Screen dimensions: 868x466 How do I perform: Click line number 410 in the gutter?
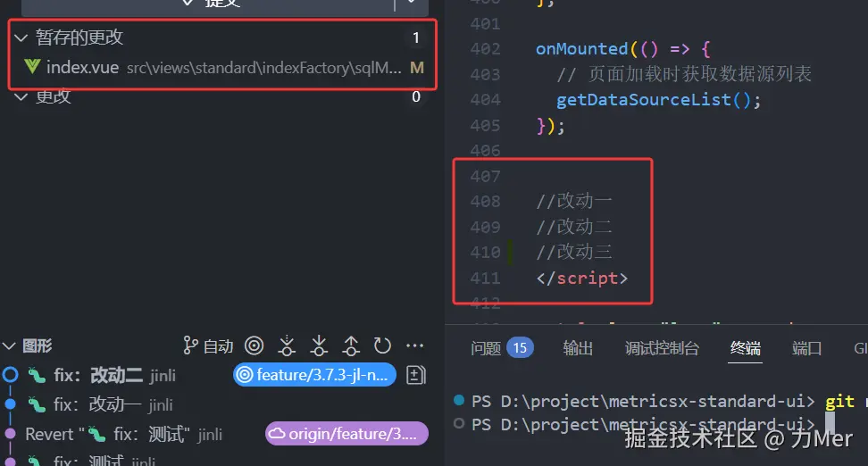[485, 253]
